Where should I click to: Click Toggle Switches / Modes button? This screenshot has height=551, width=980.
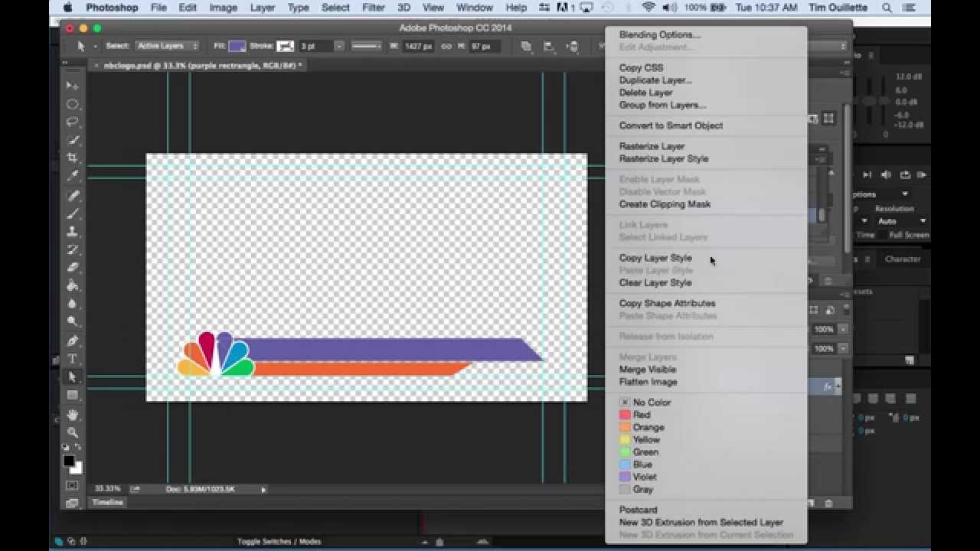click(x=279, y=541)
